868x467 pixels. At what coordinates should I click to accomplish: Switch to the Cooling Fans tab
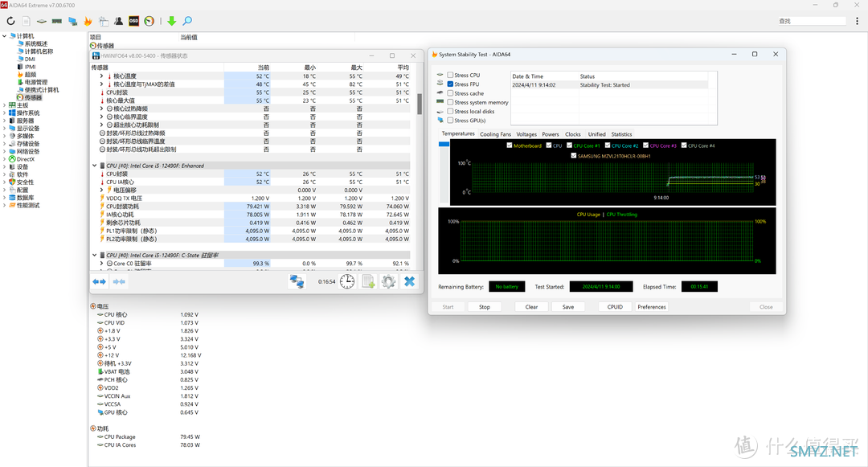point(495,134)
